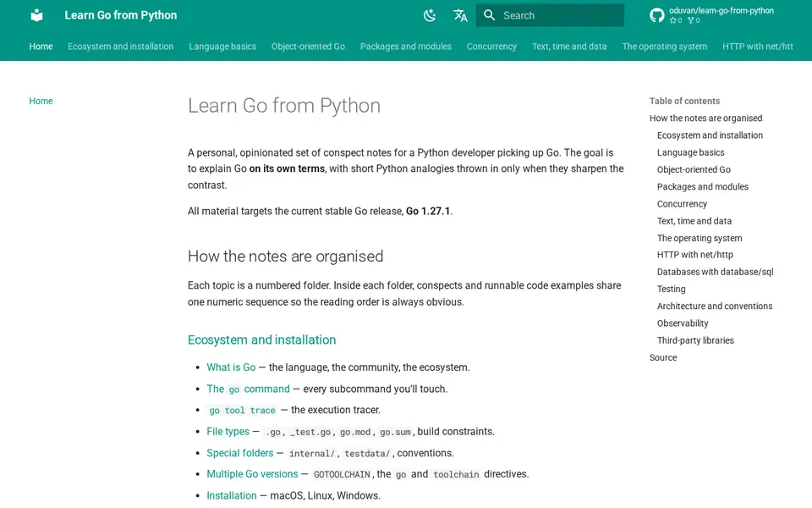Select Observability in table of contents
The height and width of the screenshot is (508, 812).
[x=683, y=323]
